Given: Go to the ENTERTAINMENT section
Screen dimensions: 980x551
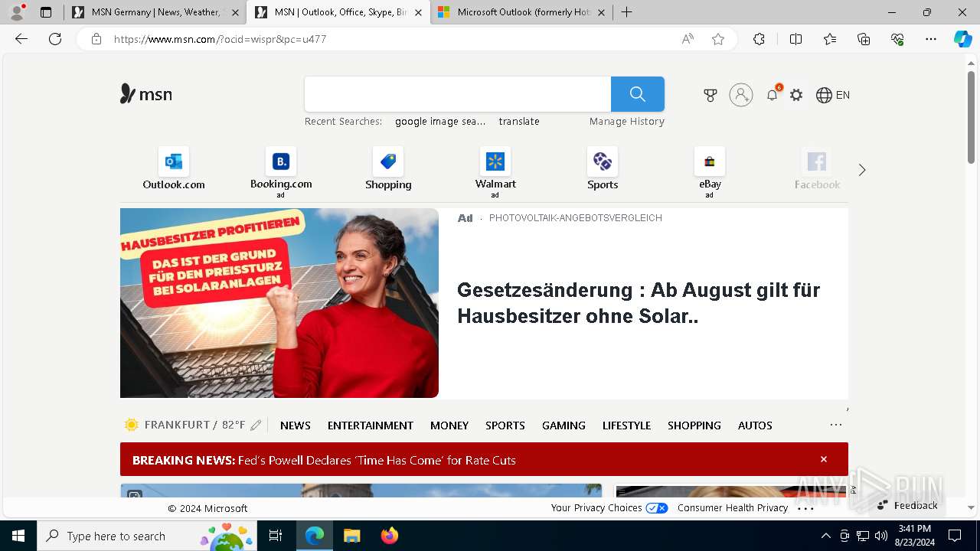Looking at the screenshot, I should tap(371, 425).
